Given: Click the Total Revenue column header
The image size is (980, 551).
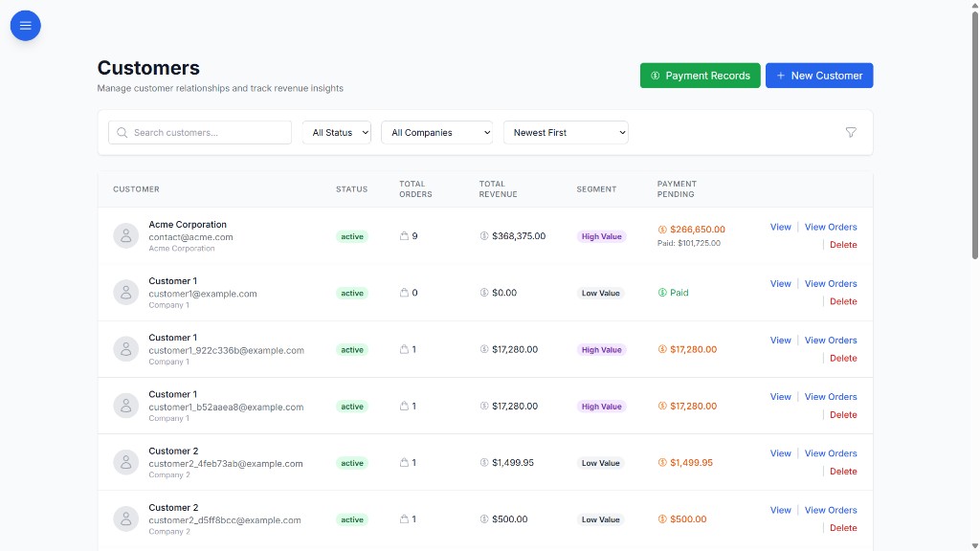Looking at the screenshot, I should (x=498, y=189).
